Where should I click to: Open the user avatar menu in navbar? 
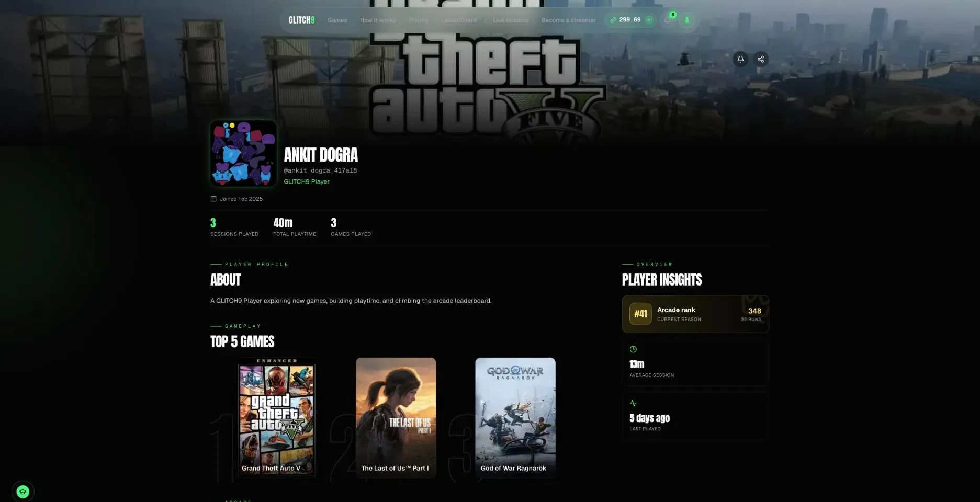[x=687, y=20]
